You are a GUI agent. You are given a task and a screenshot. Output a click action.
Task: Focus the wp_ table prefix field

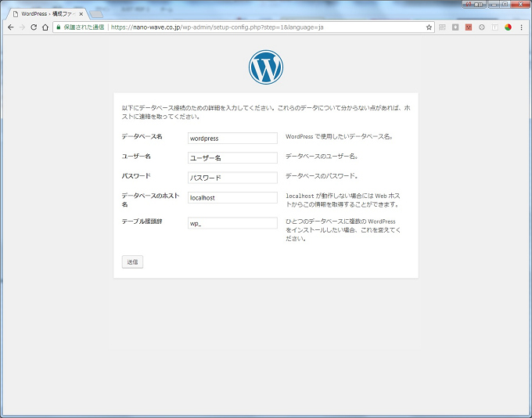pos(232,223)
